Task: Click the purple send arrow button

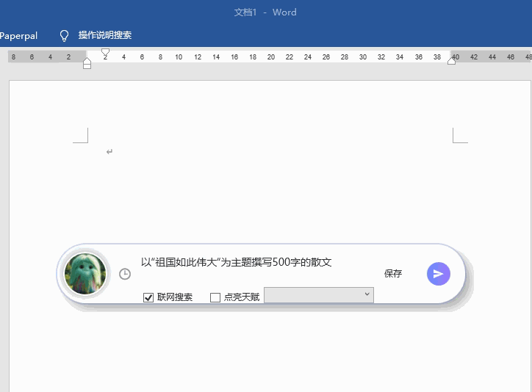Action: [439, 274]
